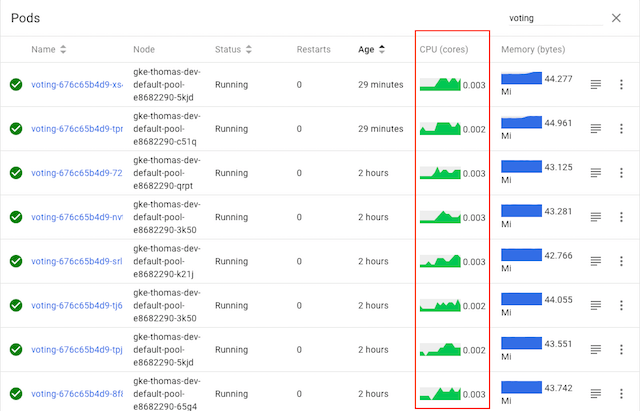Open logs icon for pod voting-676c65b4d9-xs
Viewport: 640px width, 411px height.
point(595,85)
